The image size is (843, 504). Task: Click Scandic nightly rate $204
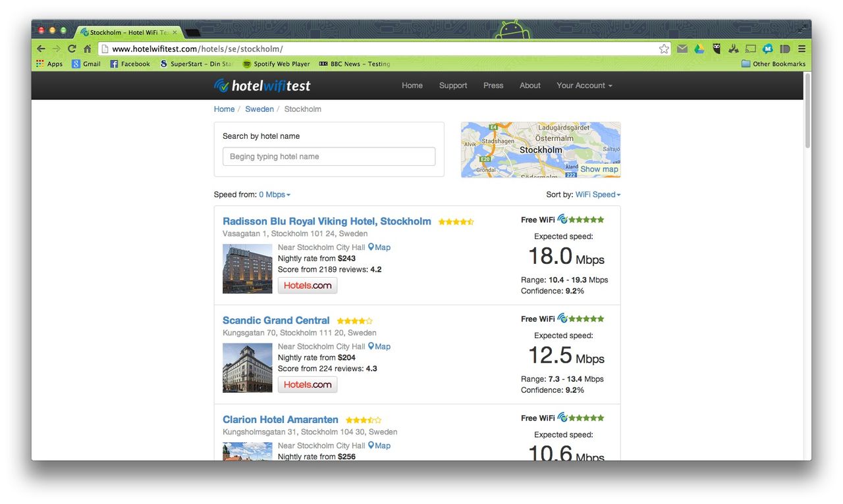point(317,358)
